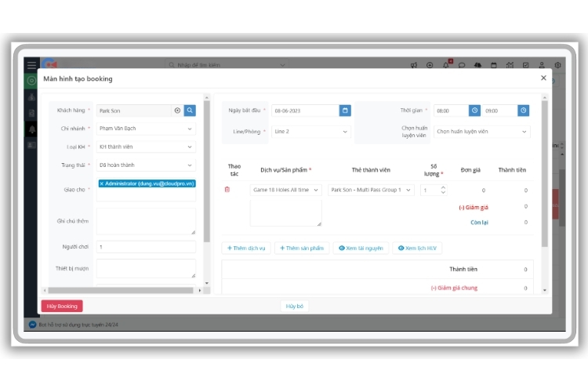This screenshot has height=392, width=588.
Task: Expand the Chi nhánh dropdown
Action: click(x=146, y=129)
